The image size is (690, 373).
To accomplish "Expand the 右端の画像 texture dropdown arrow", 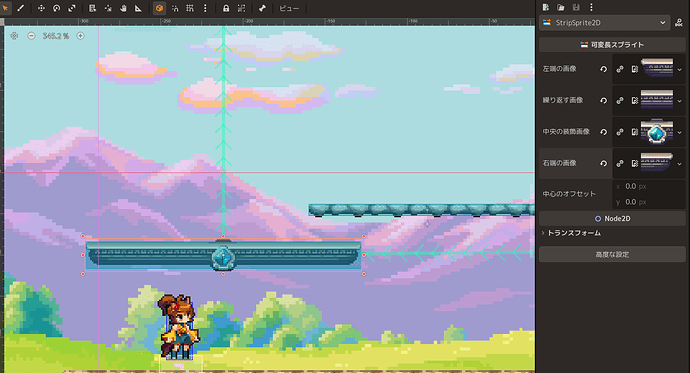I will pyautogui.click(x=679, y=164).
